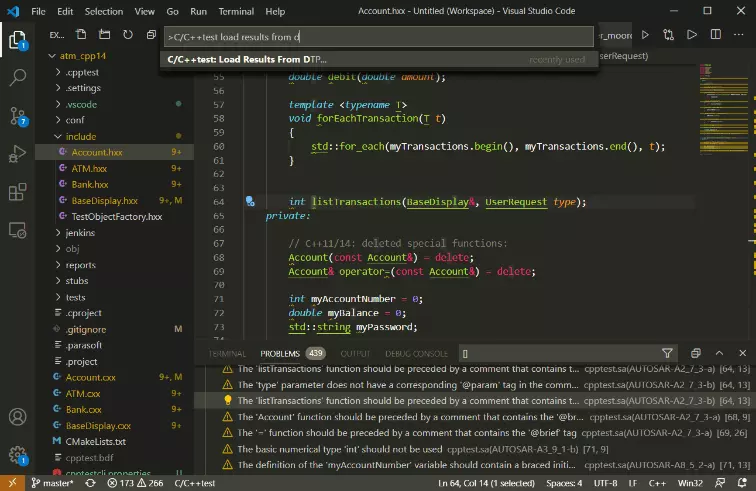Viewport: 756px width, 491px height.
Task: Expand the .settings folder
Action: tap(83, 88)
